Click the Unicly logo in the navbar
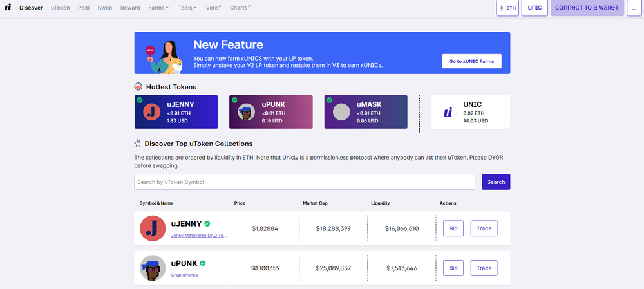 [8, 7]
